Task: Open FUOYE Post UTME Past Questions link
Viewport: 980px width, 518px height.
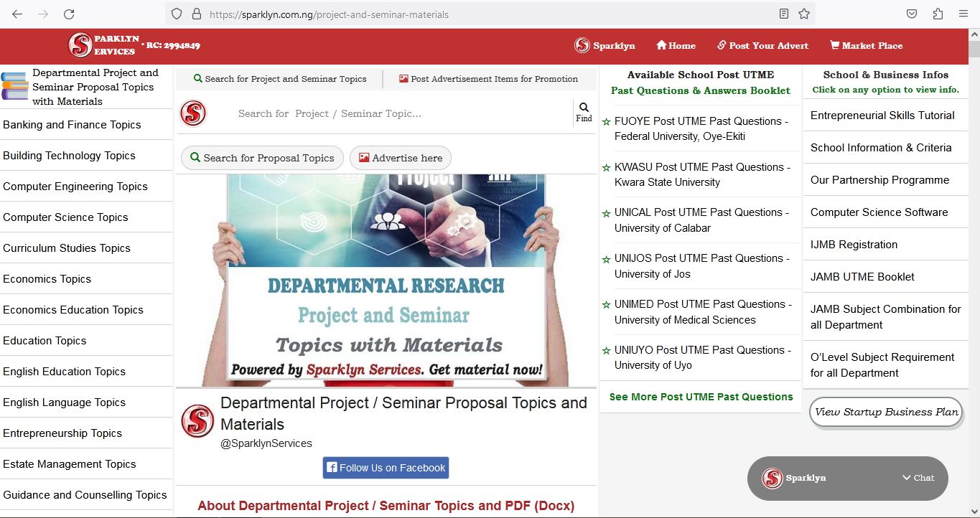Action: click(x=701, y=128)
